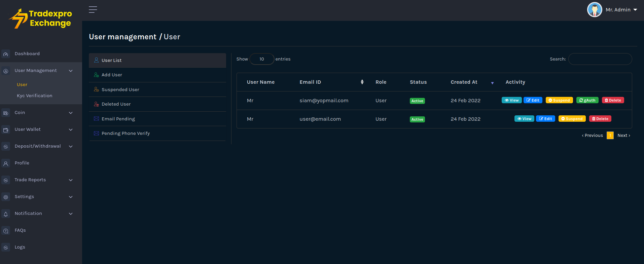Click the Tradexpro Exchange logo
This screenshot has width=644, height=264.
coord(41,18)
